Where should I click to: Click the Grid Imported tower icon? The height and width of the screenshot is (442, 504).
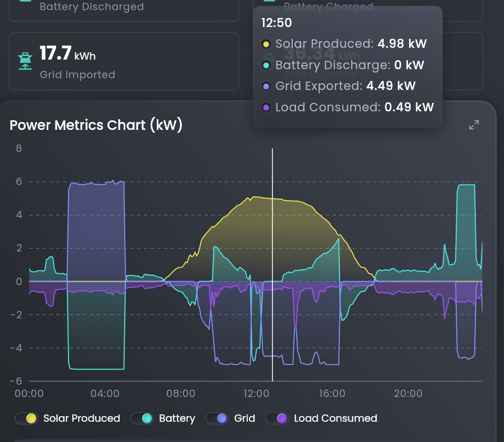pos(25,61)
